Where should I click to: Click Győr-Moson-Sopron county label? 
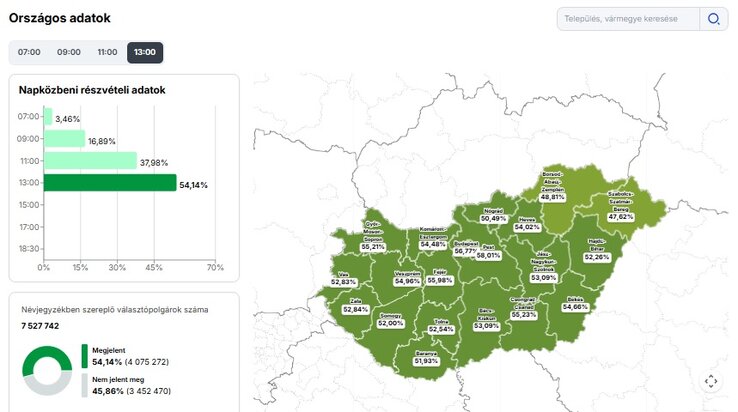click(x=373, y=233)
